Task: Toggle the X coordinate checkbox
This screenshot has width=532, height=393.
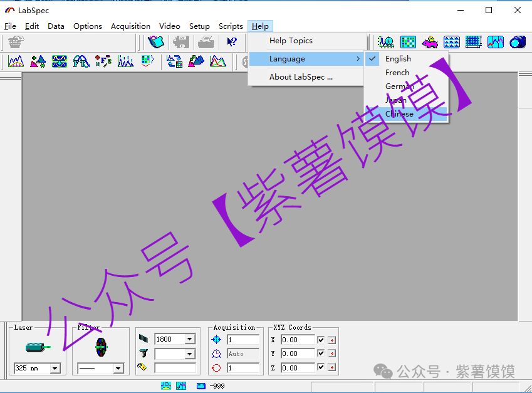Action: click(321, 340)
